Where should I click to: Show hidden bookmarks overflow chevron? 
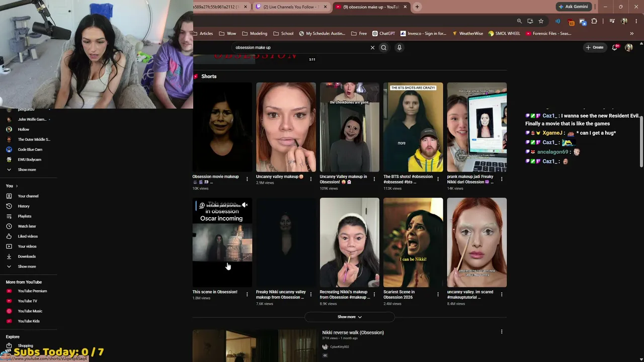coord(631,34)
